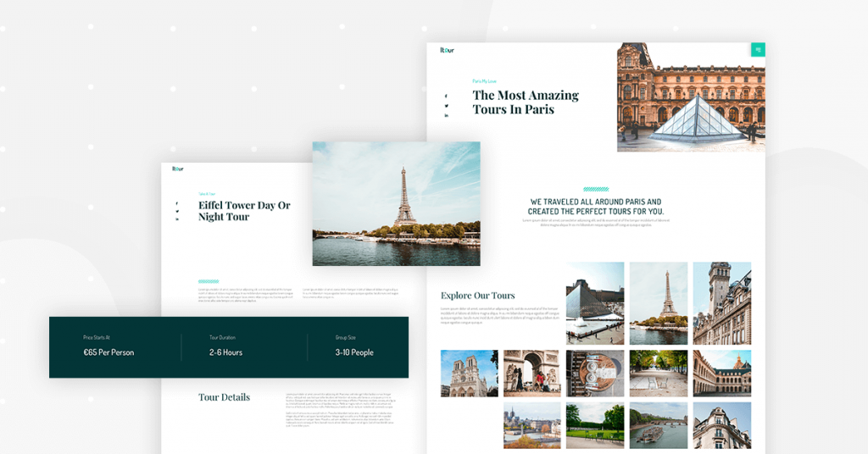Click the Twitter icon beside the Eiffel Tower heading

tap(177, 212)
